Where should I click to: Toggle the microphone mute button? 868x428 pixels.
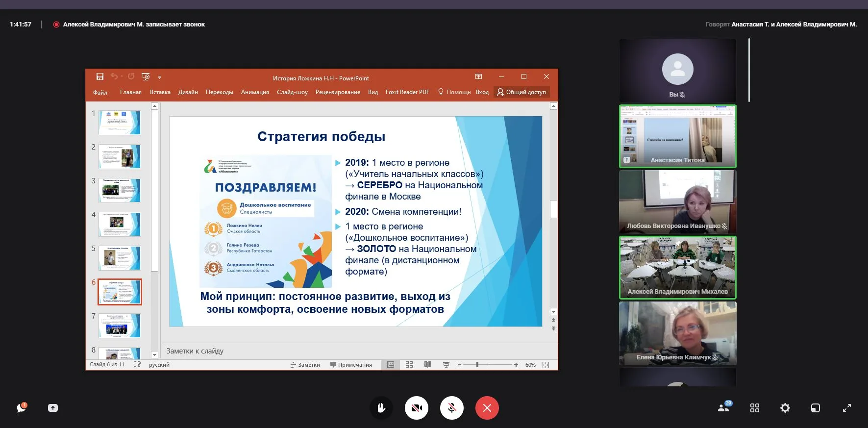[452, 408]
